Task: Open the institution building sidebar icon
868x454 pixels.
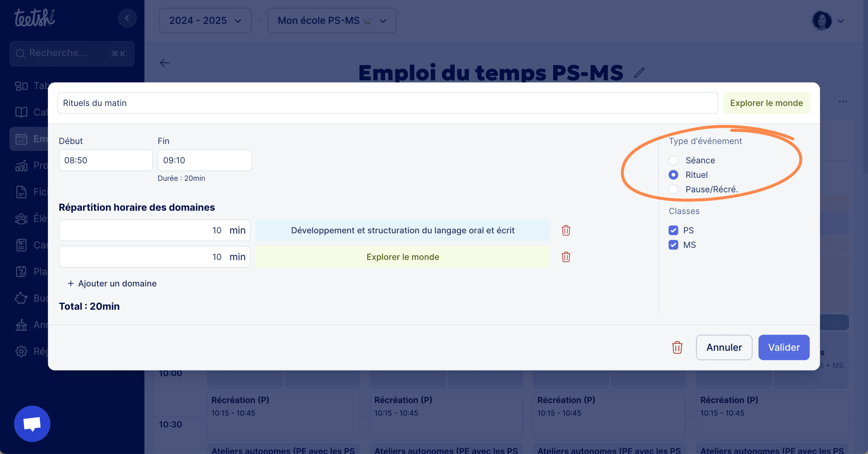Action: 21,325
